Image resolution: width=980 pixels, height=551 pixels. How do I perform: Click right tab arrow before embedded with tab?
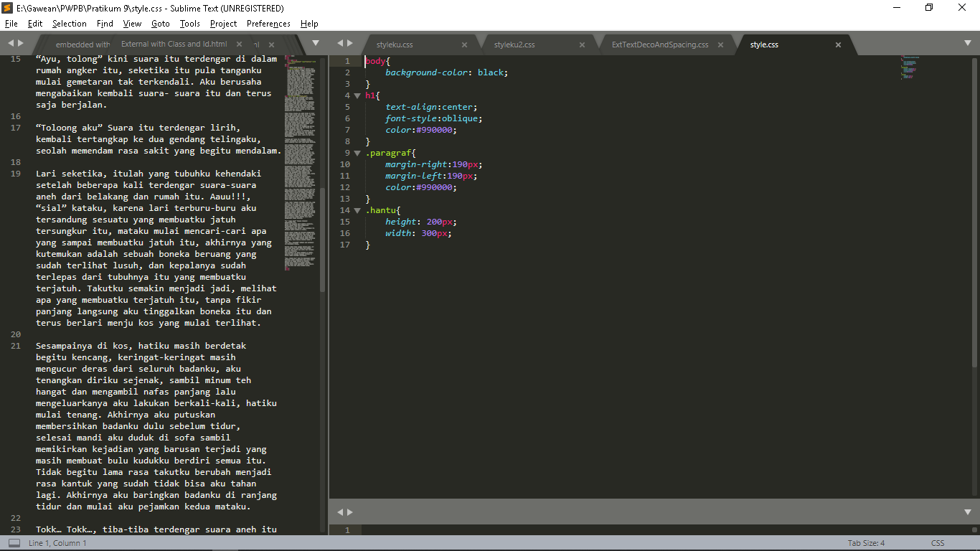[21, 43]
